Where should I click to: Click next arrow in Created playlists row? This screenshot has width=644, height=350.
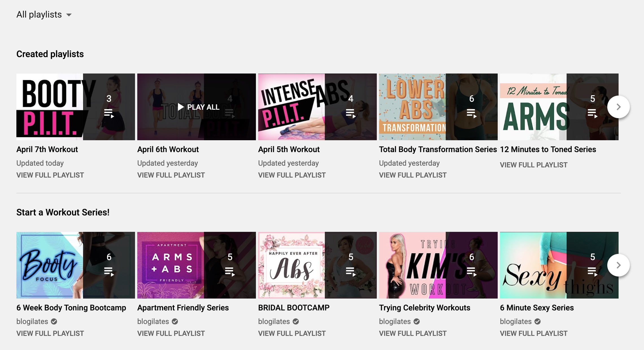[618, 107]
